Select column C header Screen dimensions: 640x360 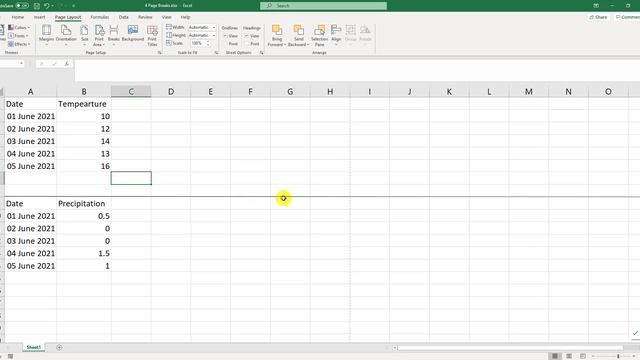tap(131, 91)
